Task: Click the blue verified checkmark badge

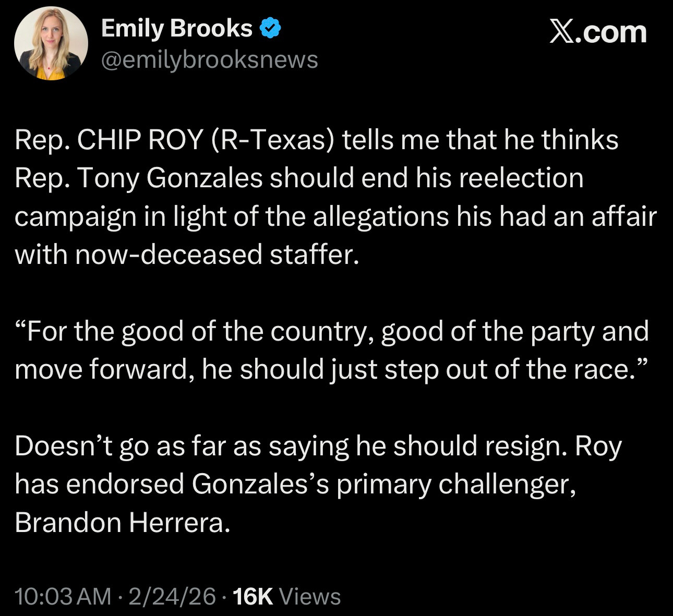Action: coord(271,29)
